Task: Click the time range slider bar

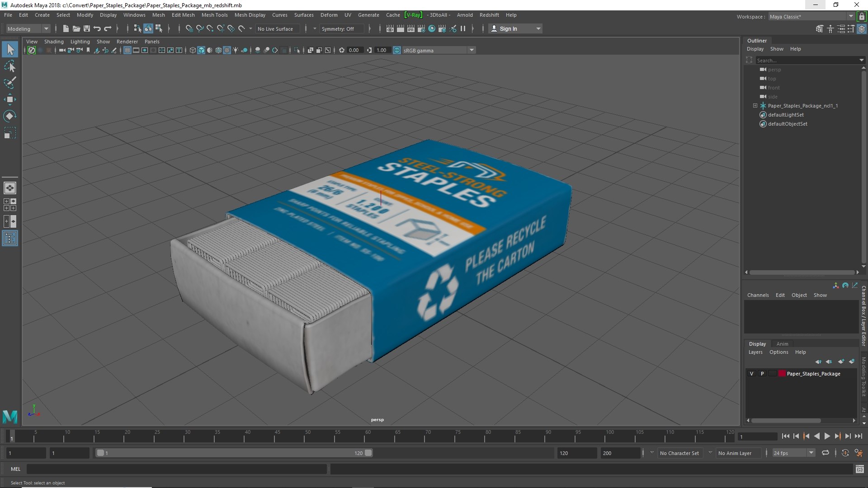Action: [x=234, y=453]
